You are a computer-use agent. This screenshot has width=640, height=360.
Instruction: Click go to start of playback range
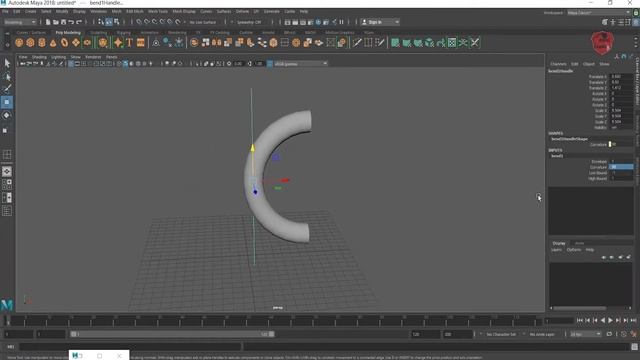click(x=580, y=321)
